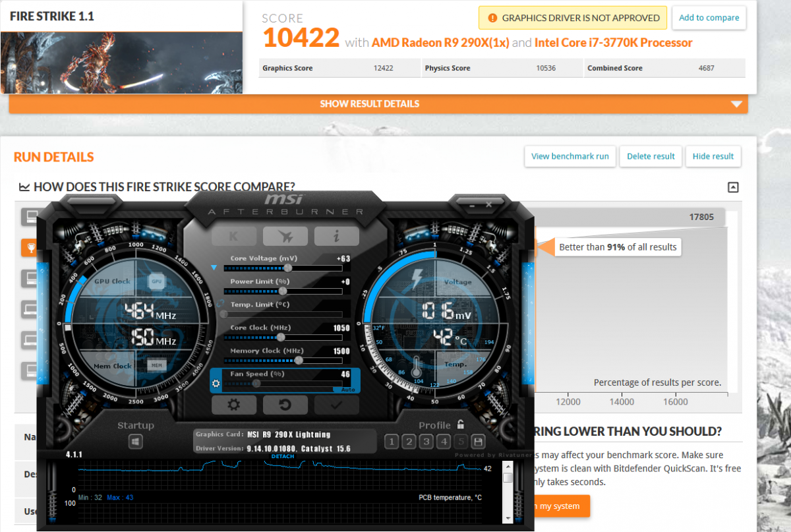Viewport: 791px width, 532px height.
Task: Click the GPU chip icon in clock gauge
Action: [156, 281]
